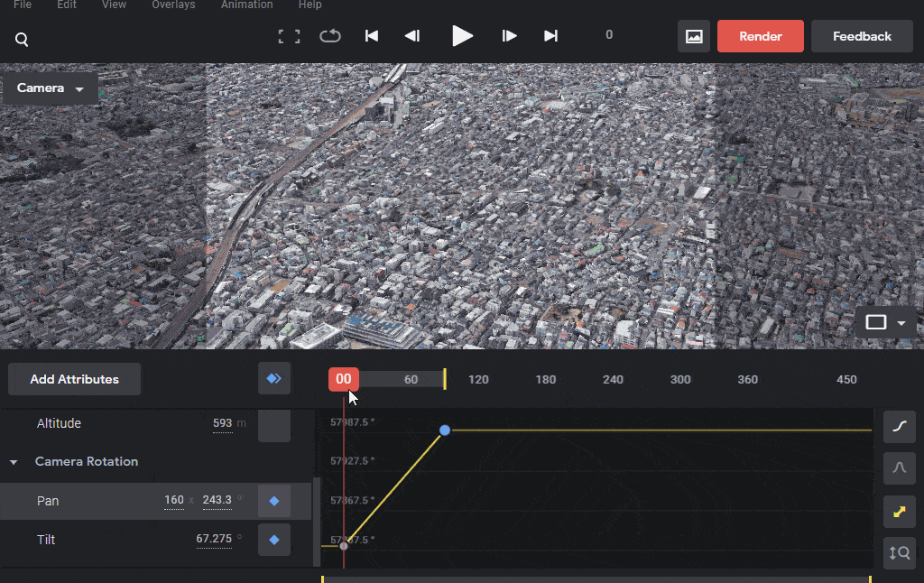Viewport: 924px width, 583px height.
Task: Select the smooth curve easing icon
Action: pyautogui.click(x=900, y=426)
